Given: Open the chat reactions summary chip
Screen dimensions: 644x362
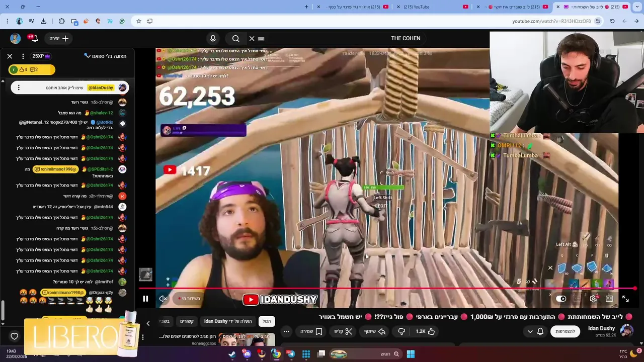Looking at the screenshot, I should coord(31,69).
